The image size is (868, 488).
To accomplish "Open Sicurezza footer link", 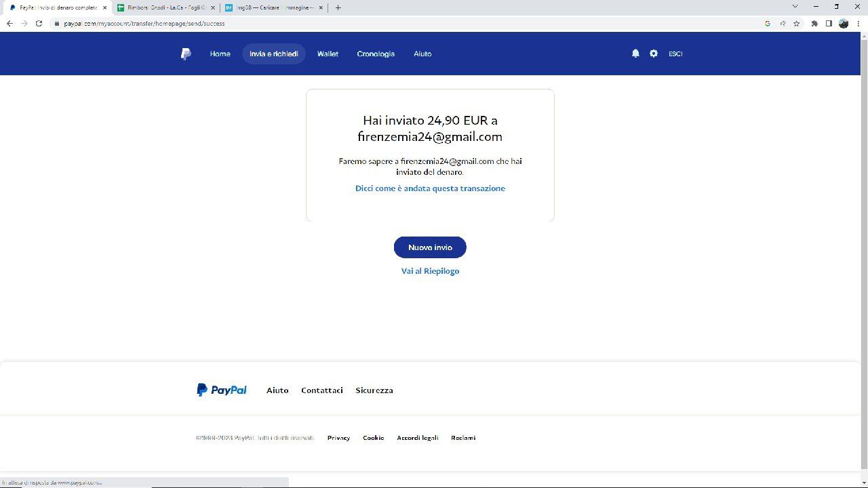I will click(x=374, y=390).
